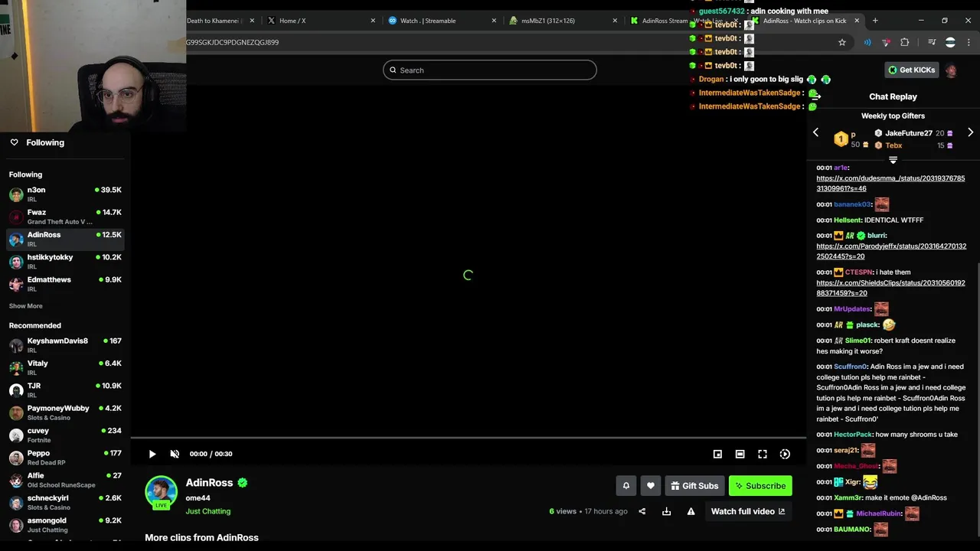This screenshot has width=980, height=551.
Task: Open hstikkytokky channel in the sidebar
Action: tap(65, 261)
